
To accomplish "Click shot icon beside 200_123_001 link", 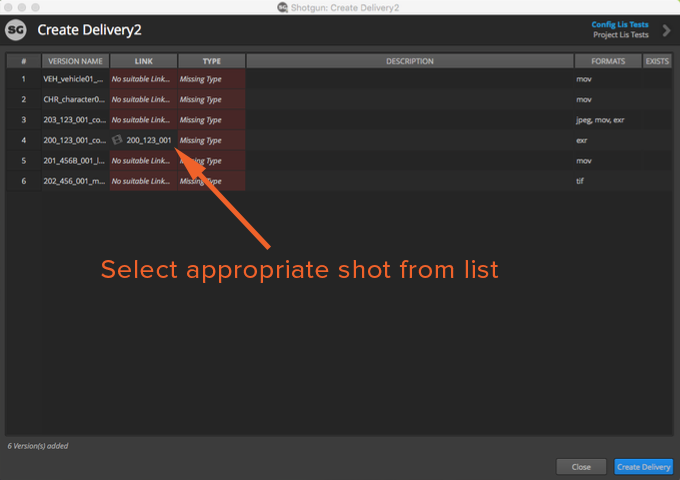I will click(117, 140).
